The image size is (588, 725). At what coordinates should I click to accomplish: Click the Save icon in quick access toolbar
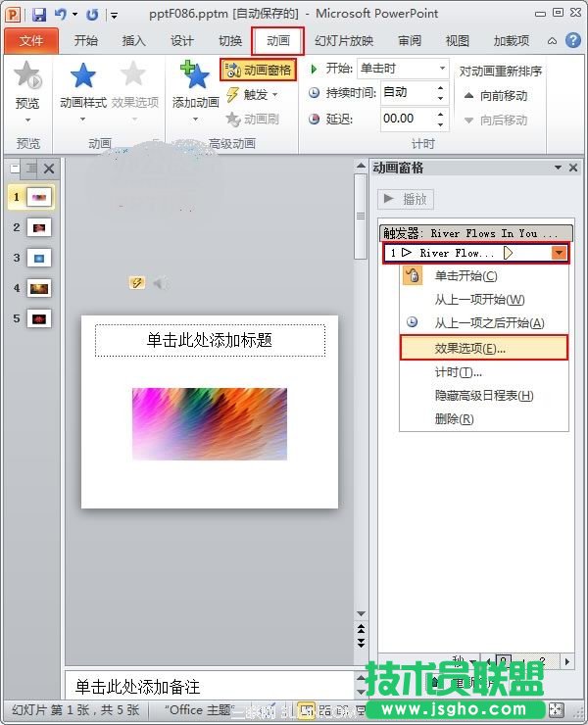(x=40, y=14)
